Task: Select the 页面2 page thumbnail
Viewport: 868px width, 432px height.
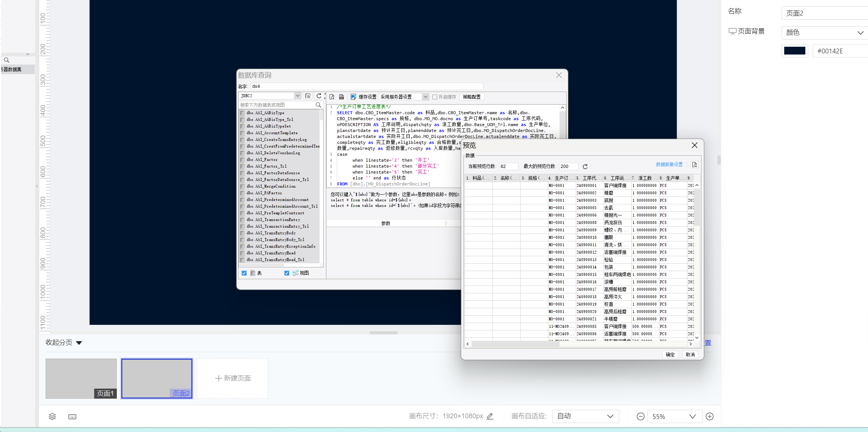Action: point(157,378)
